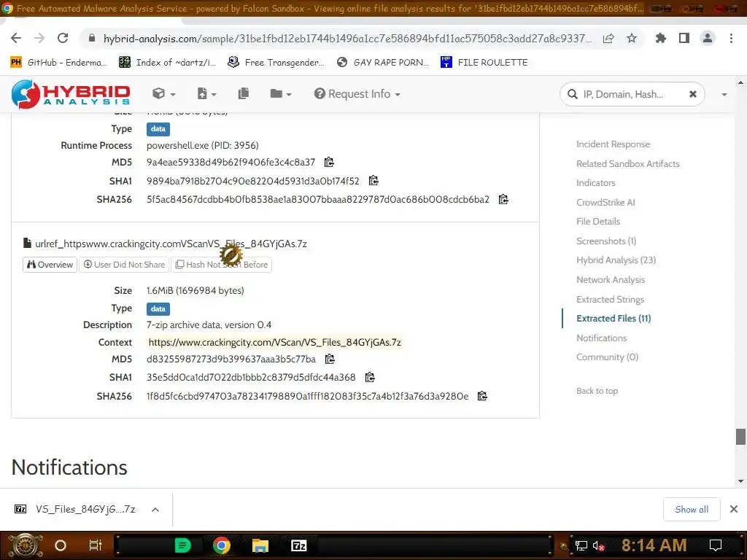The image size is (747, 560).
Task: Switch to Chrome on the taskbar
Action: (222, 545)
